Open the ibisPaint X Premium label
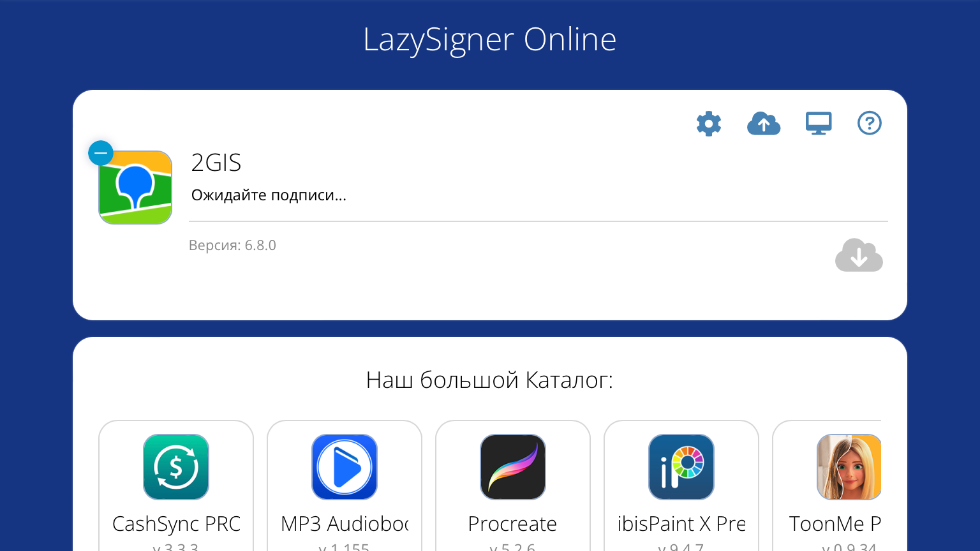 (x=681, y=524)
